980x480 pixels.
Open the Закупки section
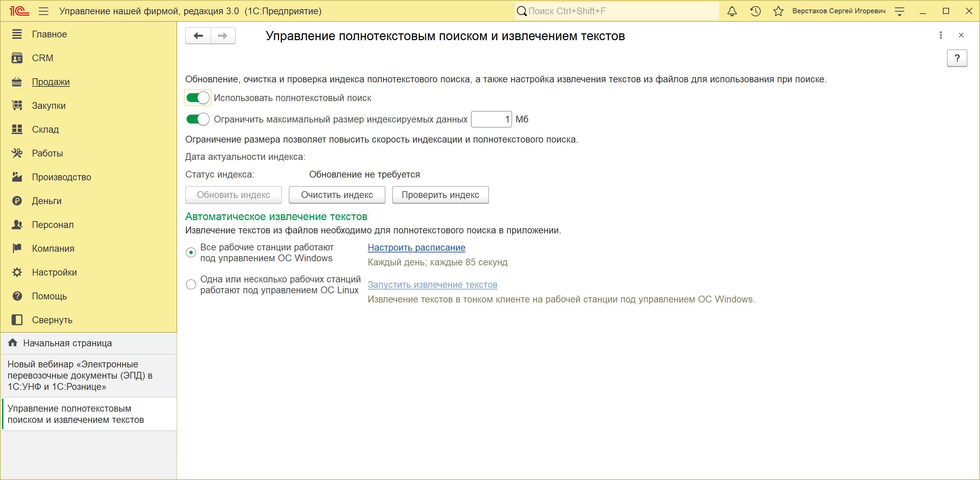[89, 106]
